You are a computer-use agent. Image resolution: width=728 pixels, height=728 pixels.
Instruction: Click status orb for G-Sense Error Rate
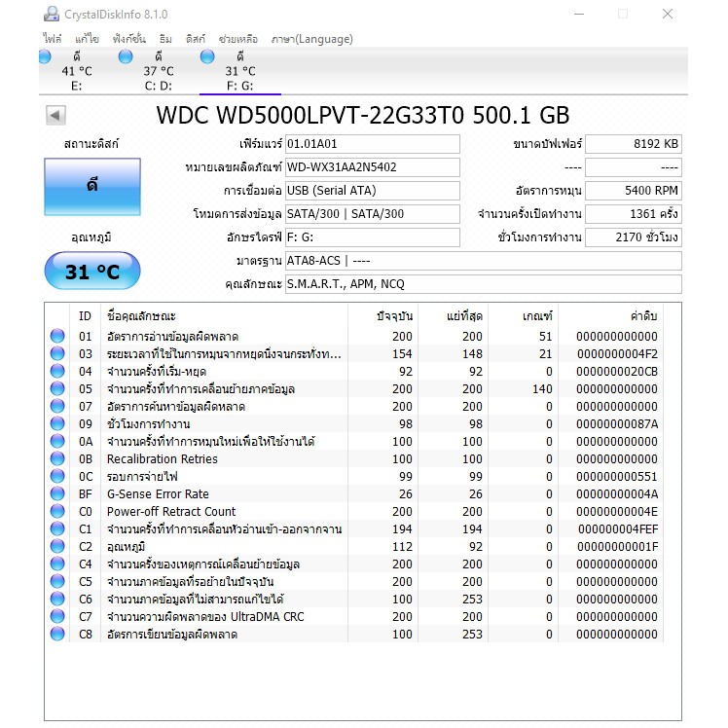point(57,494)
